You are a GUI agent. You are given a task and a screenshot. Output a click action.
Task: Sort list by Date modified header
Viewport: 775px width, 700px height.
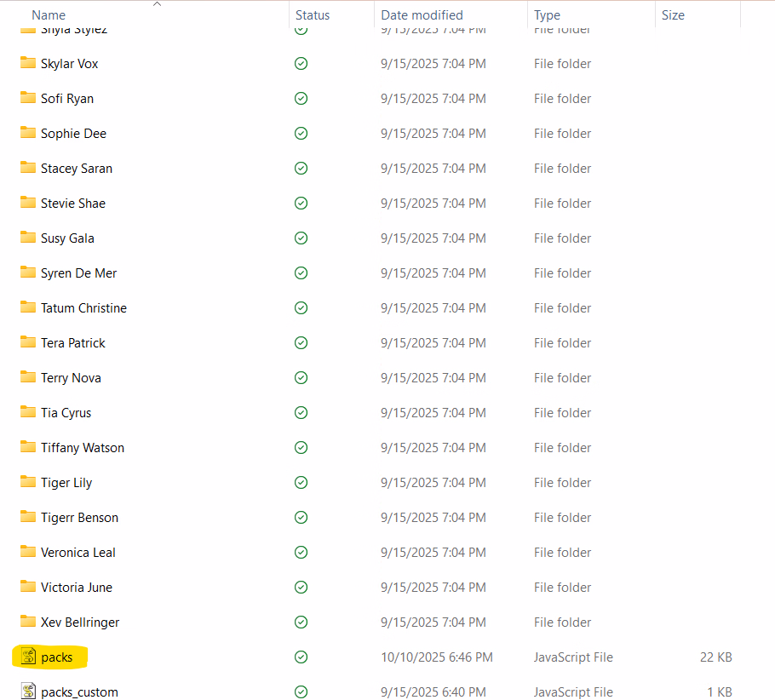[422, 15]
